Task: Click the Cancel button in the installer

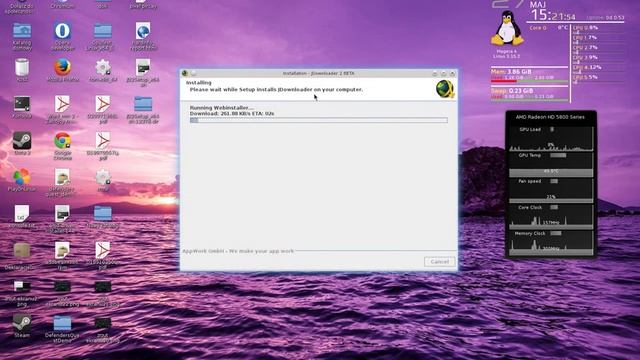Action: (x=440, y=262)
